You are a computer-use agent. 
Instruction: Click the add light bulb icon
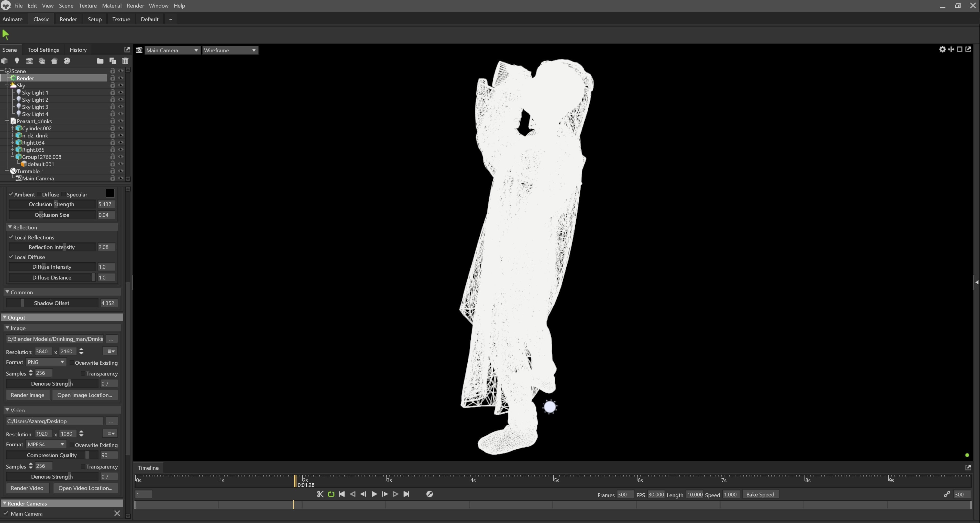pos(17,61)
